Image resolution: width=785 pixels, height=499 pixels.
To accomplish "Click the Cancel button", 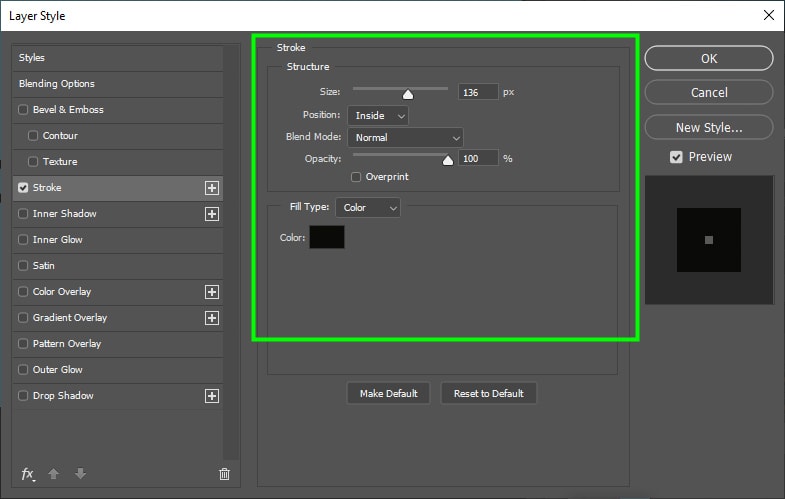I will click(x=709, y=93).
